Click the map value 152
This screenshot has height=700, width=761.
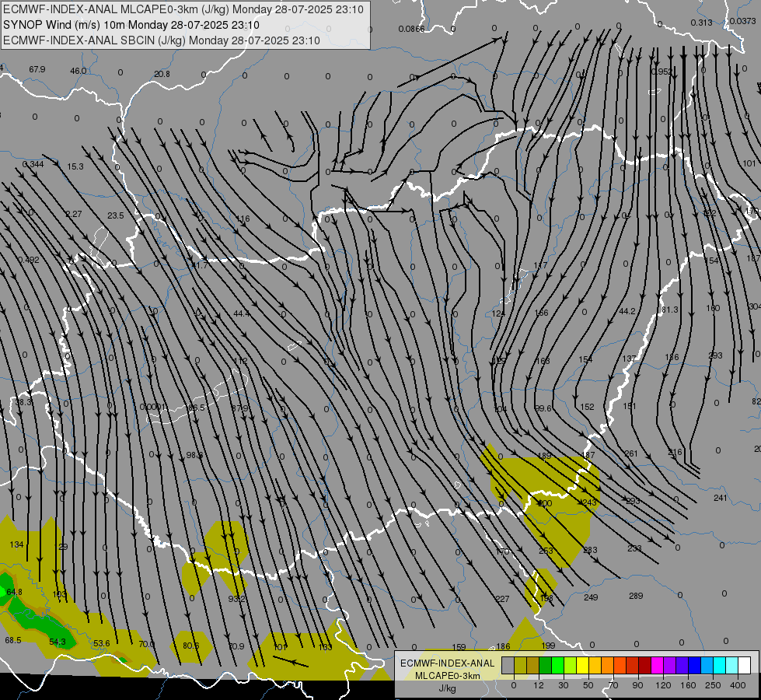pyautogui.click(x=587, y=407)
